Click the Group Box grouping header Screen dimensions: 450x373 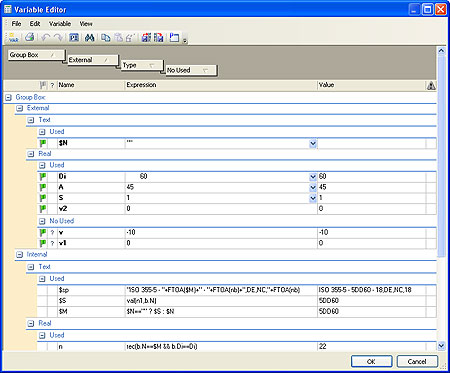(x=36, y=55)
